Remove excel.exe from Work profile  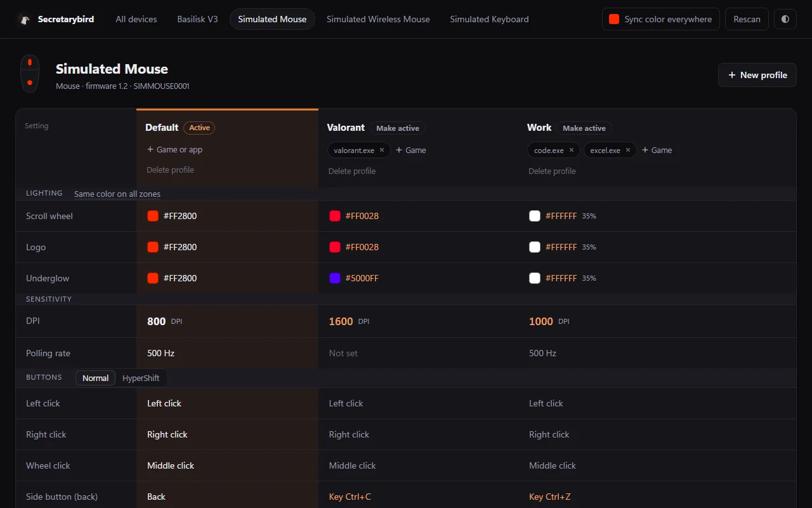[628, 150]
